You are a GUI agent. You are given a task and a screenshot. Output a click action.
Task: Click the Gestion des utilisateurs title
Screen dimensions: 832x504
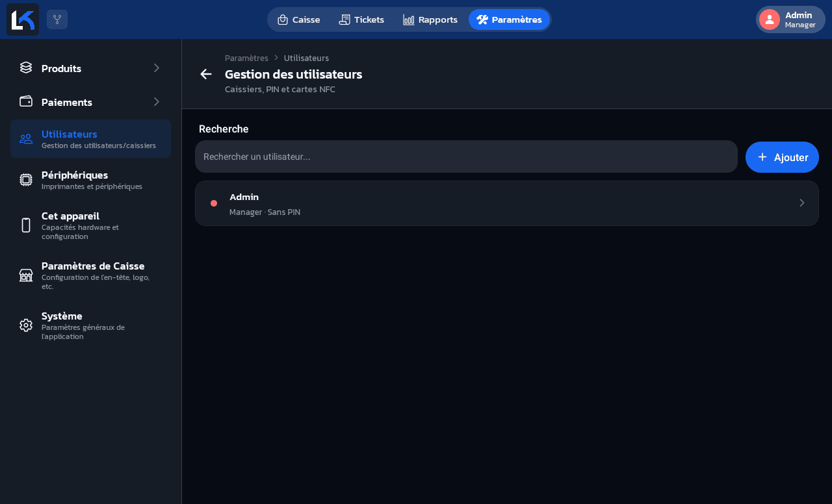point(293,74)
